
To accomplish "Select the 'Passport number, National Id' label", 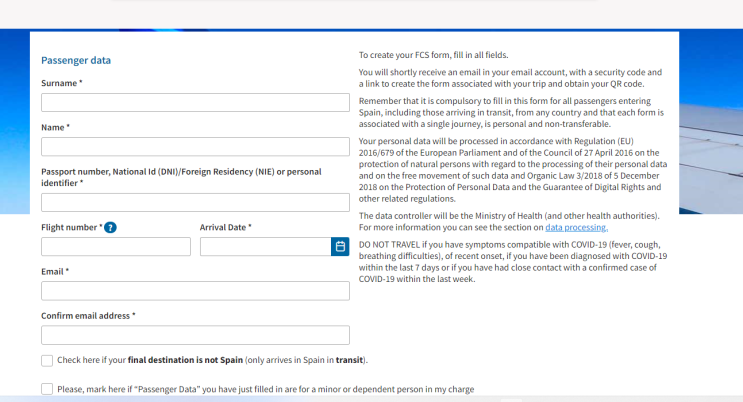I will pos(181,177).
